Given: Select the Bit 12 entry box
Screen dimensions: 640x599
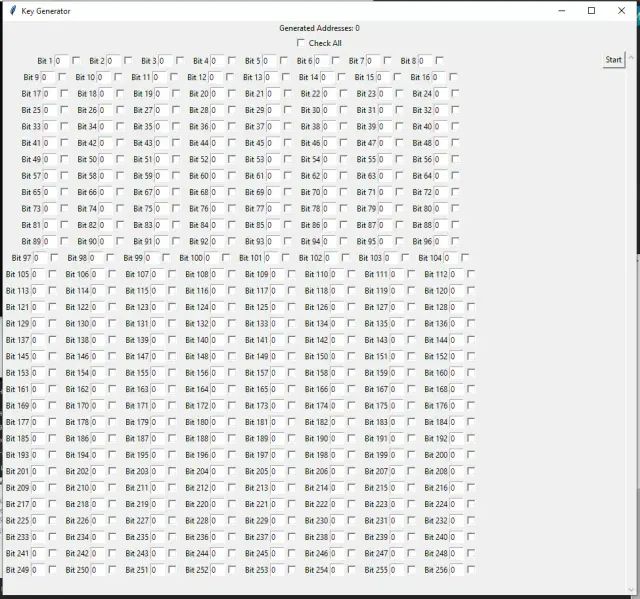Looking at the screenshot, I should pos(216,78).
